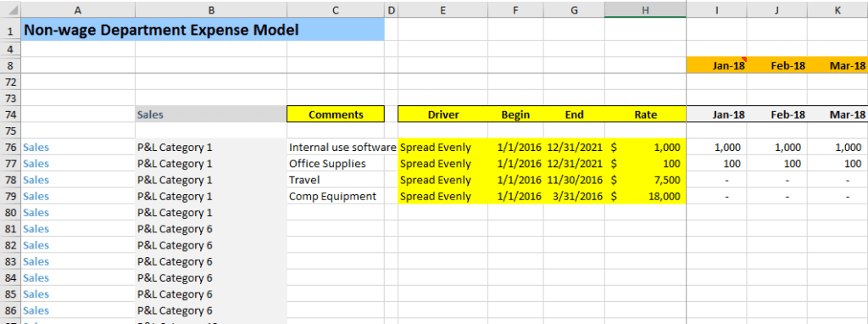Click the 'Office Supplies' comment cell
This screenshot has width=868, height=324.
[336, 164]
